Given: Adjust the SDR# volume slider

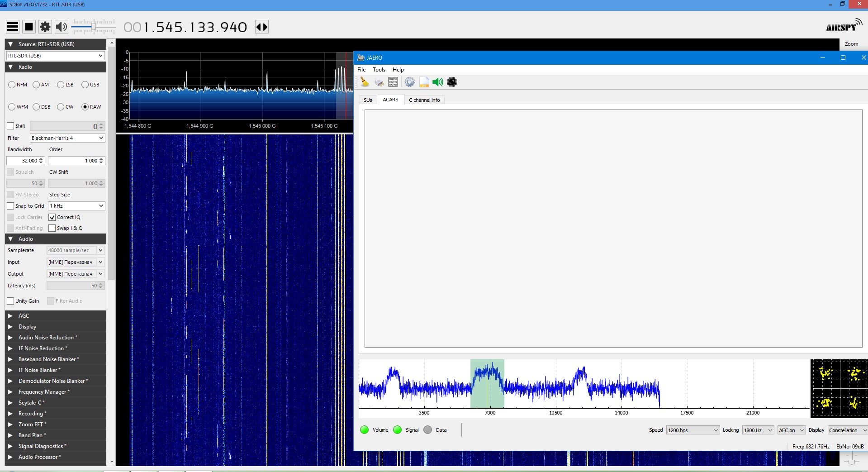Looking at the screenshot, I should (94, 27).
